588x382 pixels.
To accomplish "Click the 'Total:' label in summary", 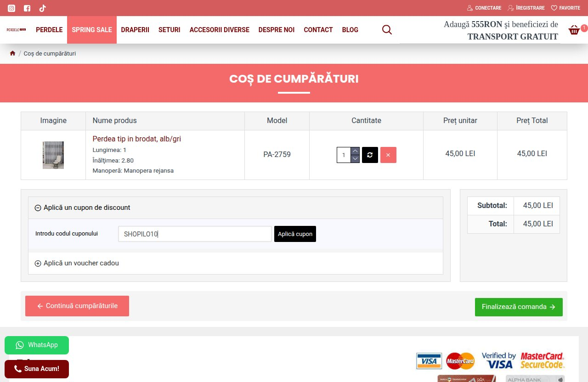I will pos(498,224).
